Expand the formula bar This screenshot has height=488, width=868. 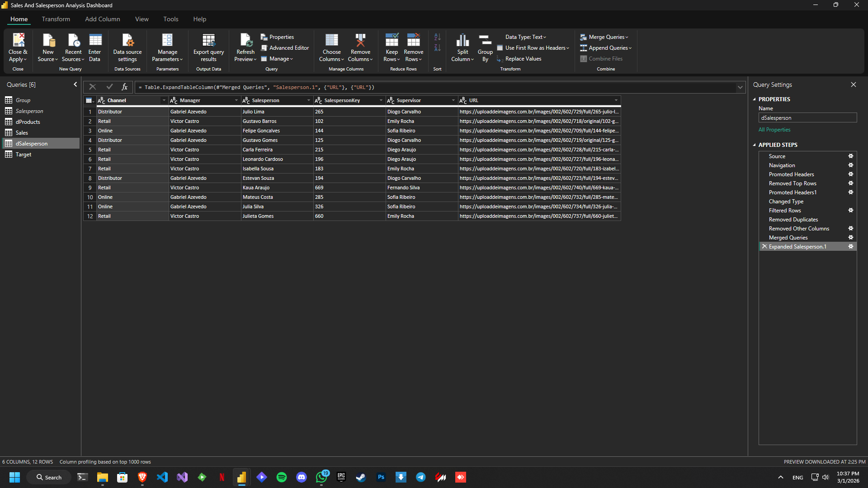coord(740,87)
